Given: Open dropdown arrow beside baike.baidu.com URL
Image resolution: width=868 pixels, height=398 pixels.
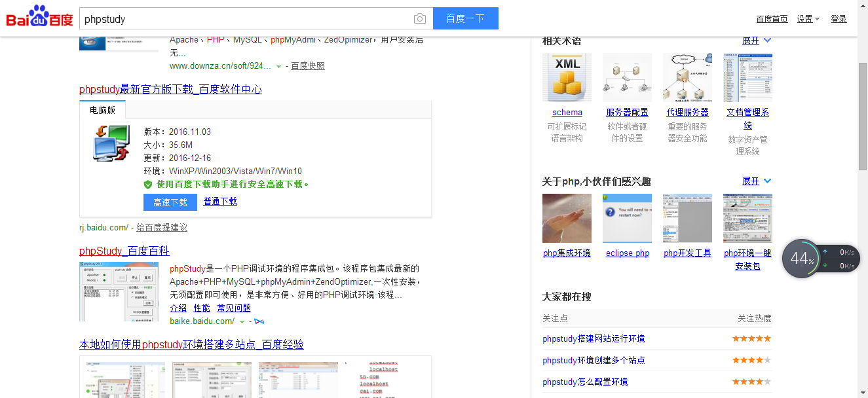Looking at the screenshot, I should click(242, 321).
